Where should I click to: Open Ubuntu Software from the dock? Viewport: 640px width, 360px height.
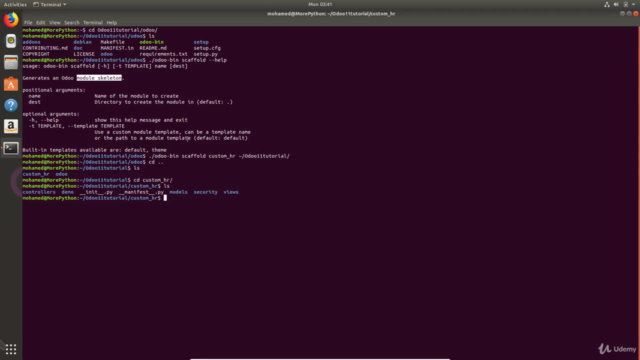(x=11, y=84)
